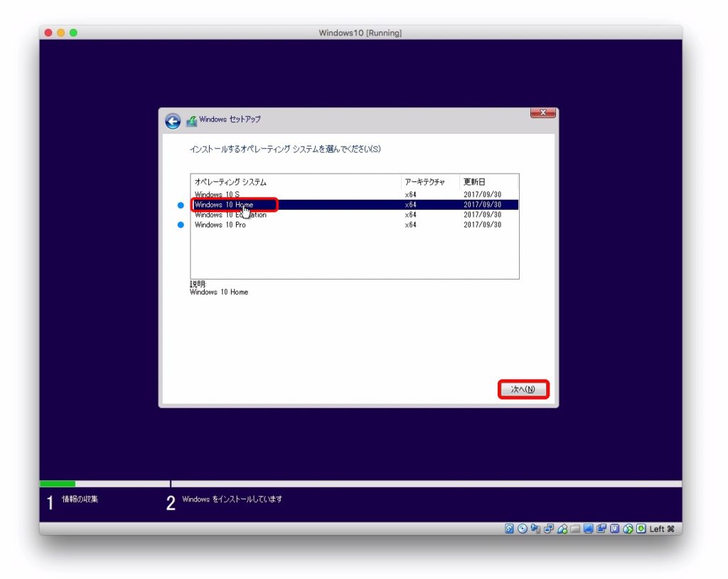Toggle mouse integration status icon
728x579 pixels.
point(628,528)
